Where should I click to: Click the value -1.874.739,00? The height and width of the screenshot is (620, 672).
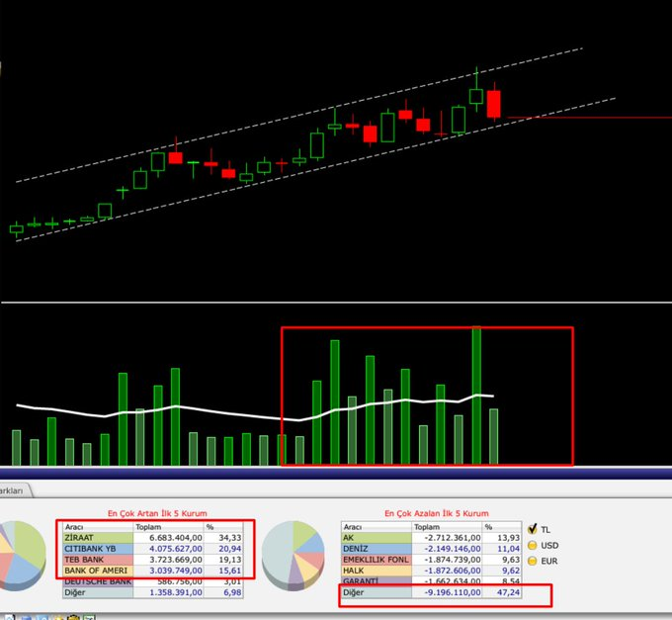click(x=453, y=560)
